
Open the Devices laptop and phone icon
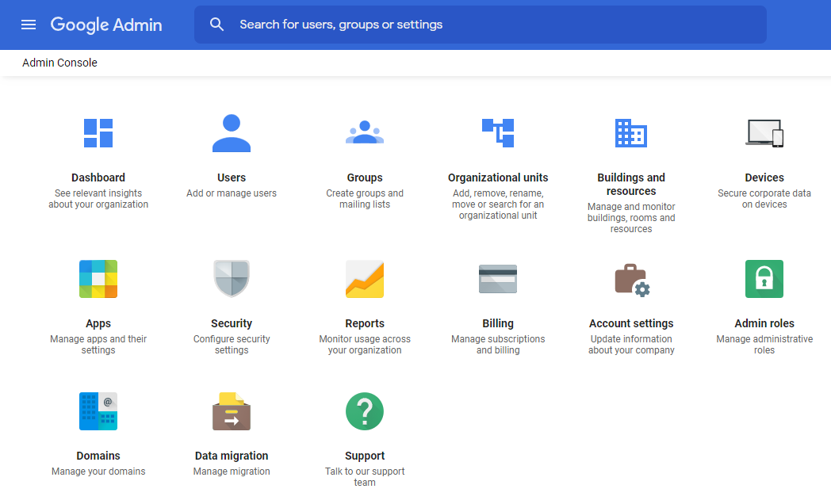coord(764,133)
